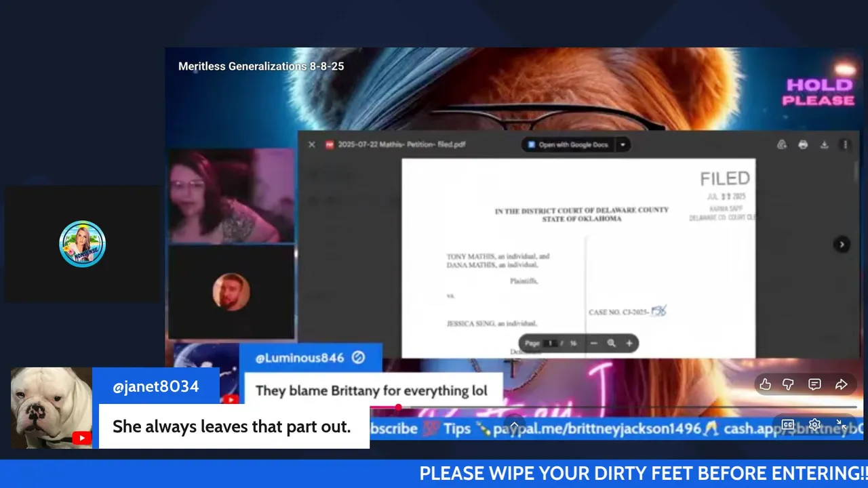Click the 'Tips' text in the ticker
868x488 pixels.
(x=457, y=428)
